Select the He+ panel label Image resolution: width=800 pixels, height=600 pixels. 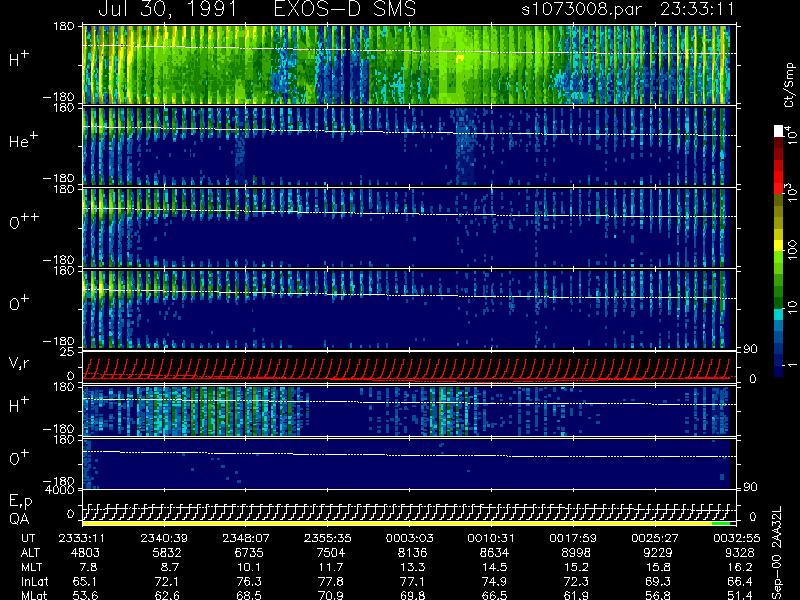(23, 140)
